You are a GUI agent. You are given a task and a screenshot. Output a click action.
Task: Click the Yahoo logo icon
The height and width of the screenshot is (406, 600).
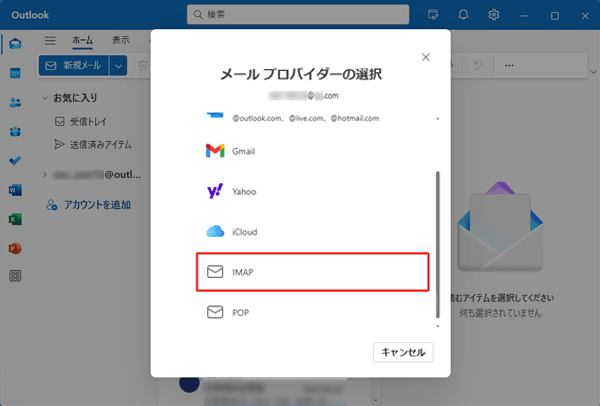pyautogui.click(x=215, y=191)
